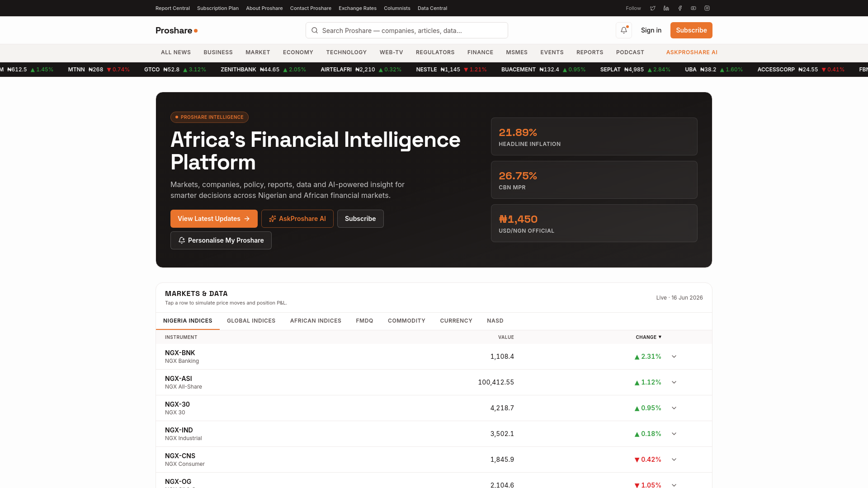Open the Contact Proshare link
The width and height of the screenshot is (868, 488).
point(311,8)
